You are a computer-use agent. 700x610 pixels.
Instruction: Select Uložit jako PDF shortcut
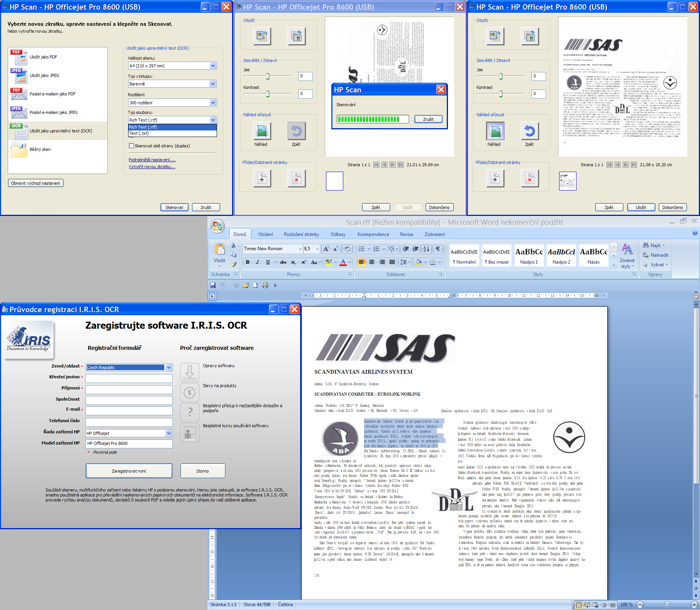coord(58,57)
